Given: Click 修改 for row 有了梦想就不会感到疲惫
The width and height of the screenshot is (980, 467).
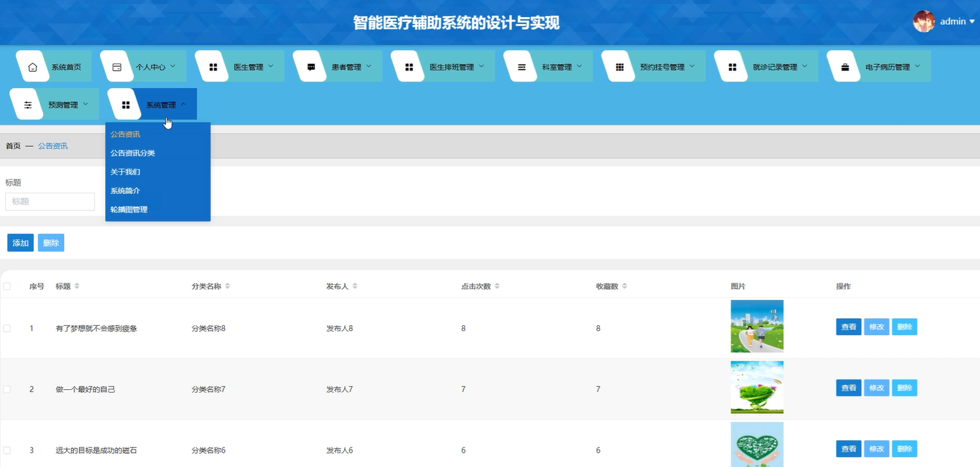Looking at the screenshot, I should pos(877,327).
